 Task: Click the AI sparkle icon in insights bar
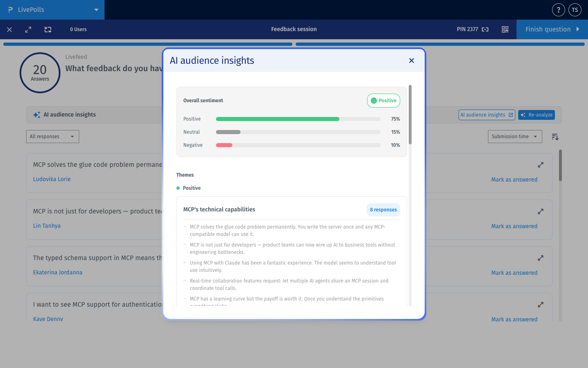click(x=37, y=115)
